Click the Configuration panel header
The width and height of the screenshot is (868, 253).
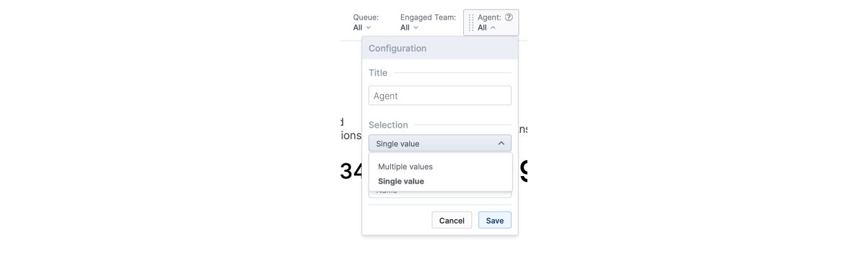pos(440,48)
